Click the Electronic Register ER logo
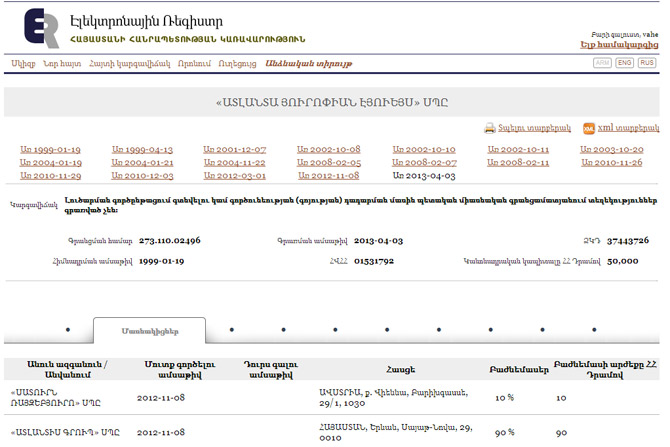The height and width of the screenshot is (447, 670). pos(40,28)
